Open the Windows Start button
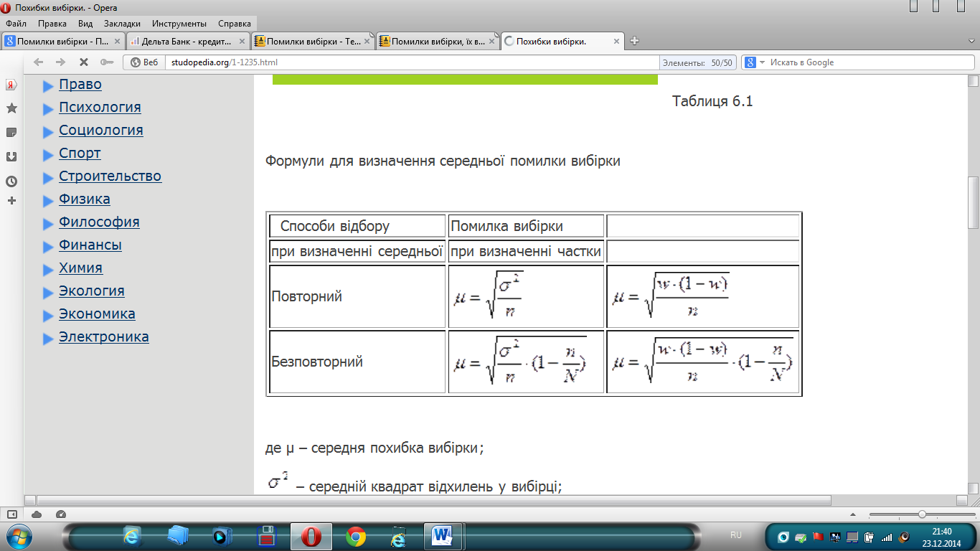The height and width of the screenshot is (551, 980). pyautogui.click(x=19, y=536)
